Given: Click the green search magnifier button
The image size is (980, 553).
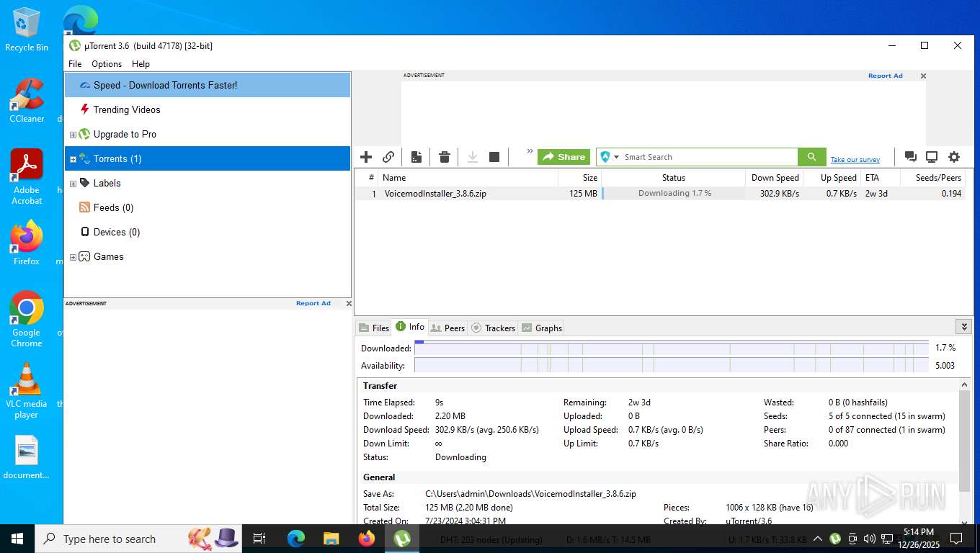Looking at the screenshot, I should pyautogui.click(x=811, y=157).
